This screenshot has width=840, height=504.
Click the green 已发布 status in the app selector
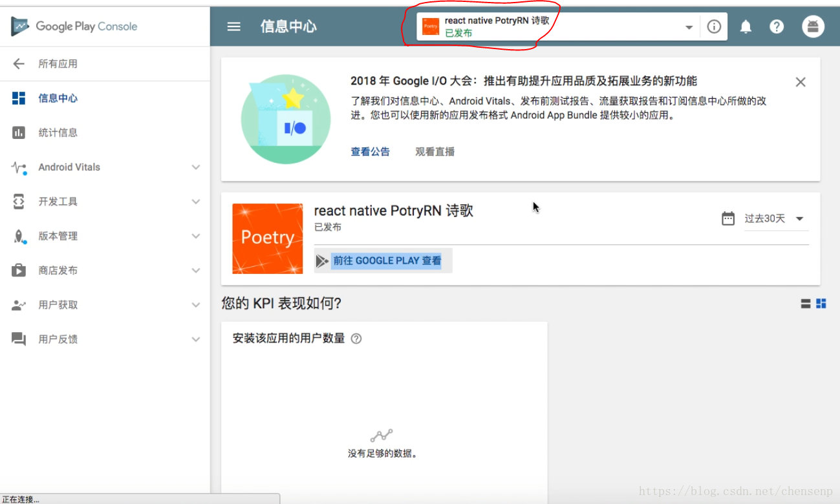(x=458, y=33)
